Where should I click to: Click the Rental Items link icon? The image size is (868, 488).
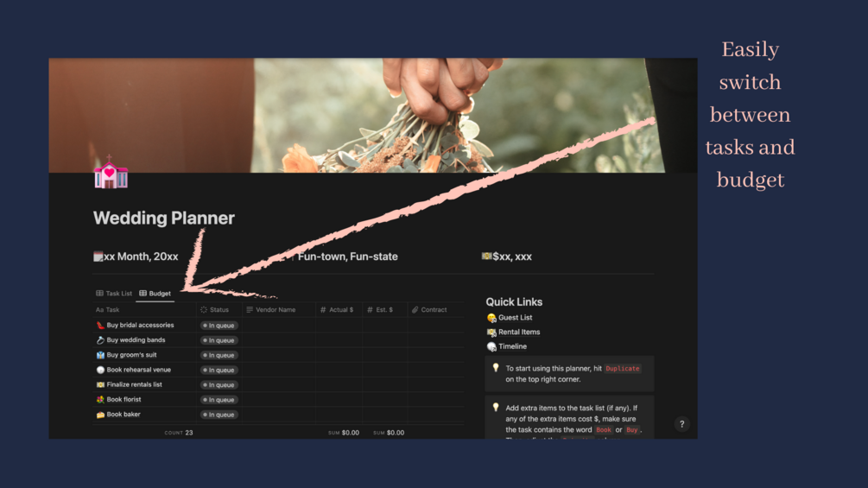pos(491,332)
